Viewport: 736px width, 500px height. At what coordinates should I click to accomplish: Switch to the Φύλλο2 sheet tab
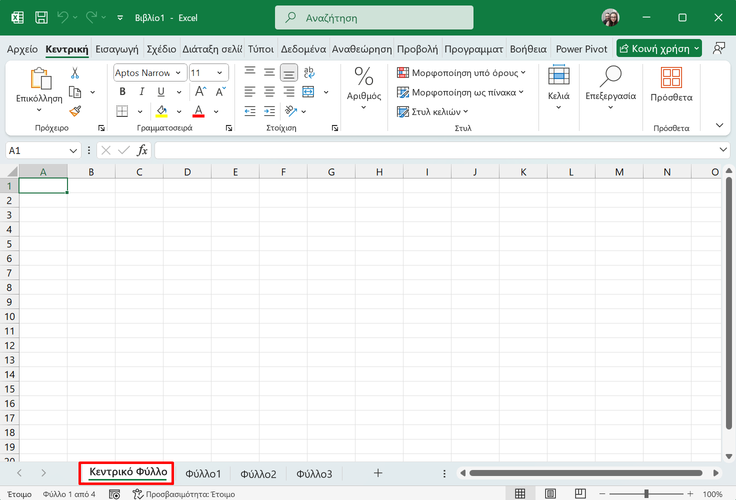(x=258, y=473)
